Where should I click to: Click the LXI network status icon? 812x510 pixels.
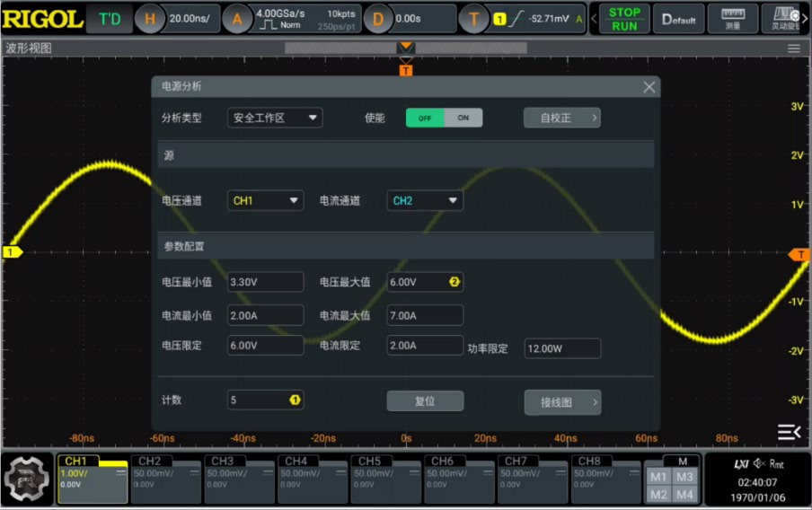pos(742,464)
